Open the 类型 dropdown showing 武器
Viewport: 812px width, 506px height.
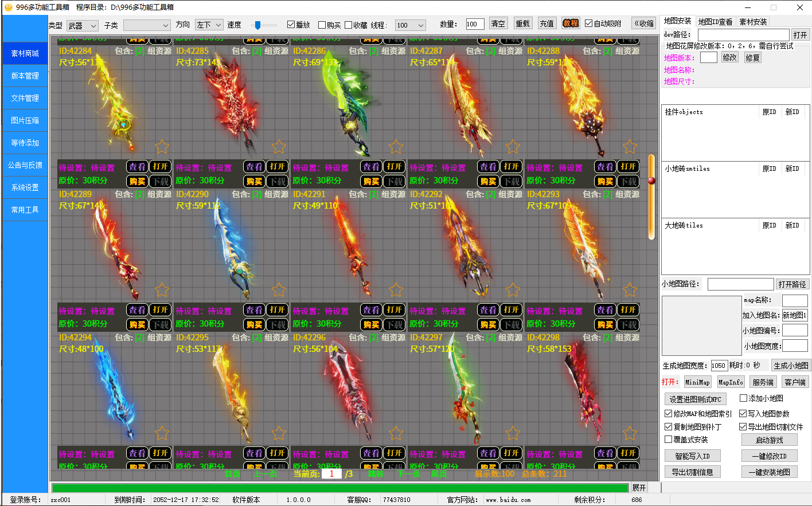[x=83, y=26]
